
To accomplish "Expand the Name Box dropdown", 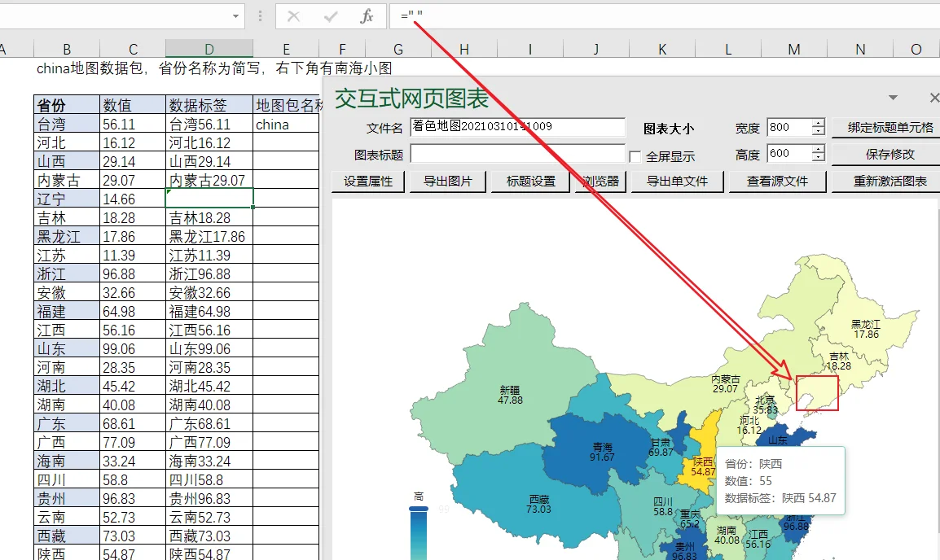I will (235, 16).
